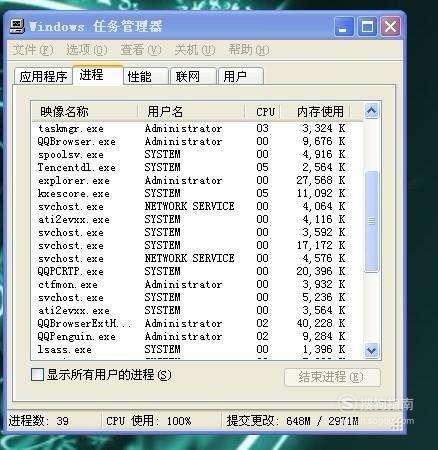
Task: Click the 40,228 K memory value
Action: click(x=321, y=323)
